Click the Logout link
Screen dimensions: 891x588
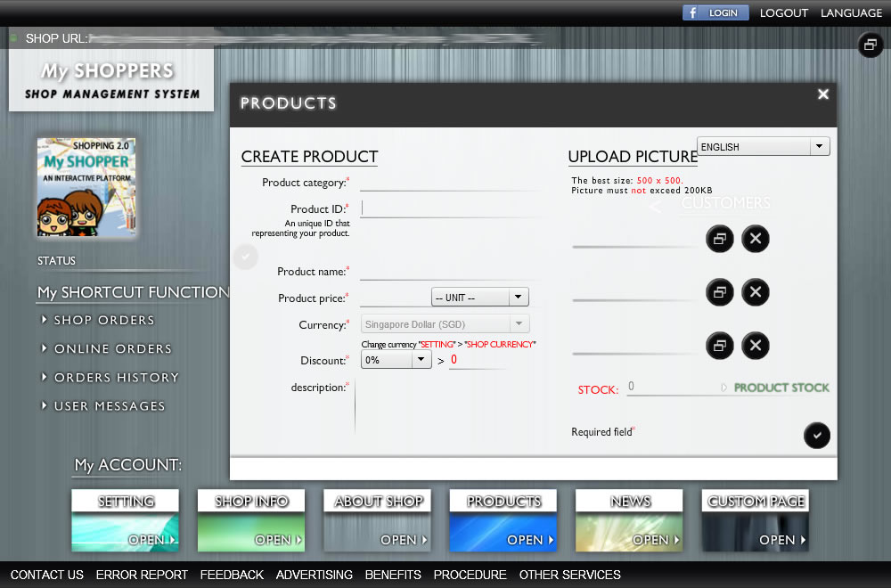coord(783,12)
